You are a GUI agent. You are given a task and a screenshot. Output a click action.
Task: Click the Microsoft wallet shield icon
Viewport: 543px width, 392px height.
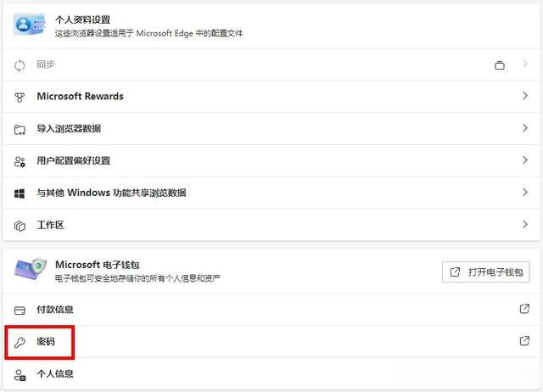31,269
